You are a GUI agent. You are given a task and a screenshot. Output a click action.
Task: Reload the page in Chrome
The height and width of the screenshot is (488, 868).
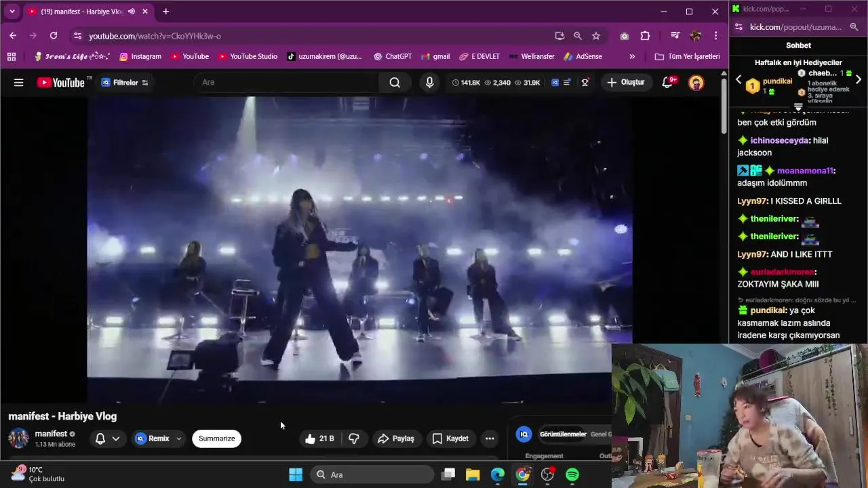click(x=54, y=36)
